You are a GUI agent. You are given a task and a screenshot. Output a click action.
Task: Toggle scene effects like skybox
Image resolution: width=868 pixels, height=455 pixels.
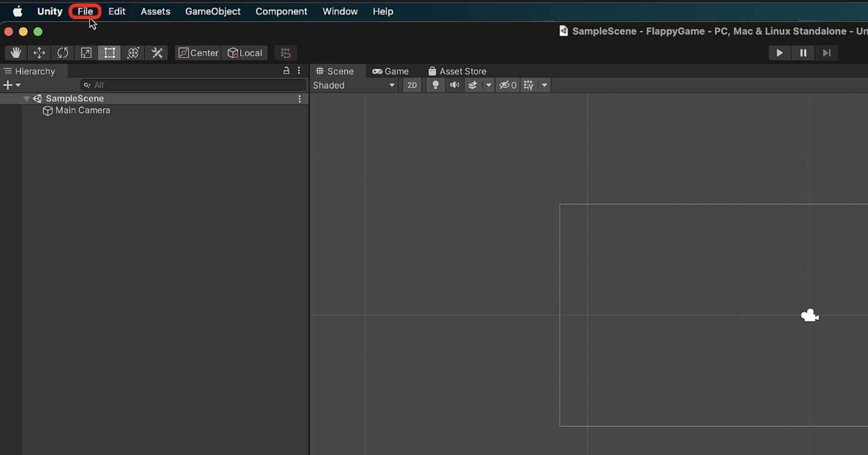point(473,85)
